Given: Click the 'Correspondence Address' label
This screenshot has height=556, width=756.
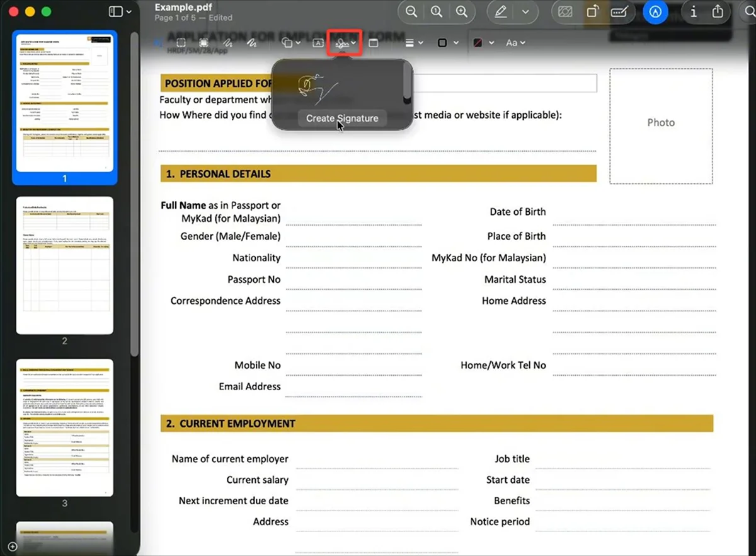Looking at the screenshot, I should coord(226,301).
